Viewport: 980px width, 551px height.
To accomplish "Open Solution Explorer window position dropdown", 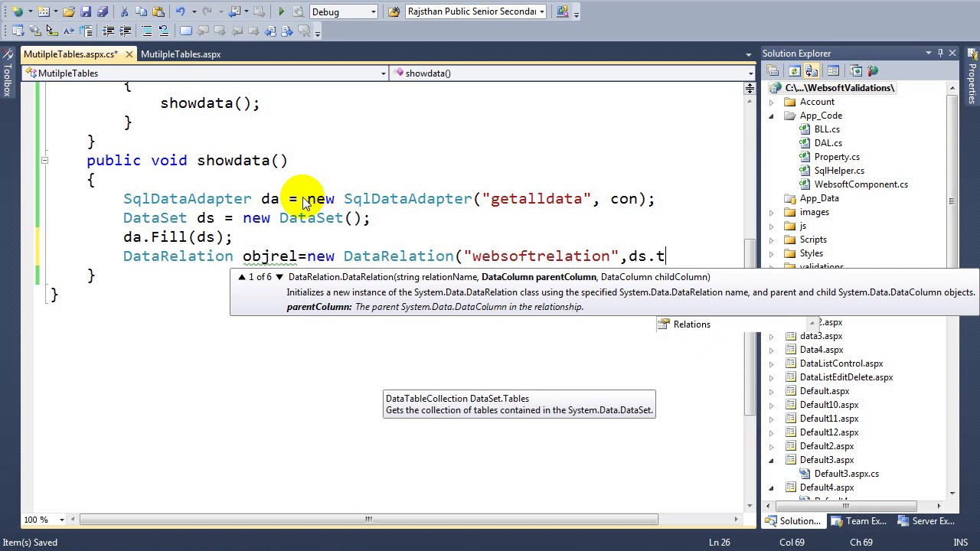I will click(929, 53).
